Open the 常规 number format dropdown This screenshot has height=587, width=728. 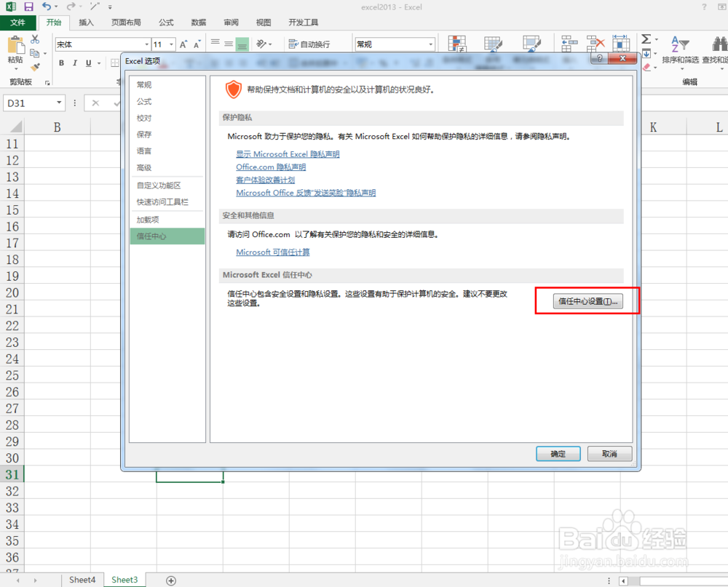[x=430, y=44]
